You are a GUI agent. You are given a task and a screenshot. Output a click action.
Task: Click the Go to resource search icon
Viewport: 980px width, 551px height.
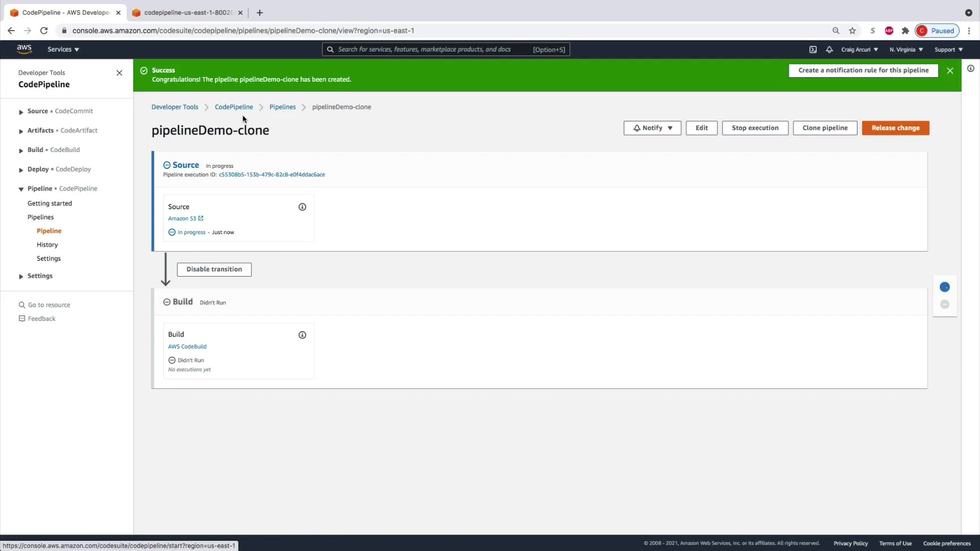point(22,305)
